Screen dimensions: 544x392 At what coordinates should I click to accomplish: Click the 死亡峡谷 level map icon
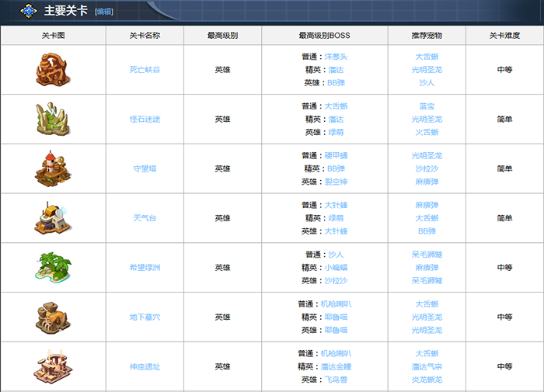click(53, 70)
